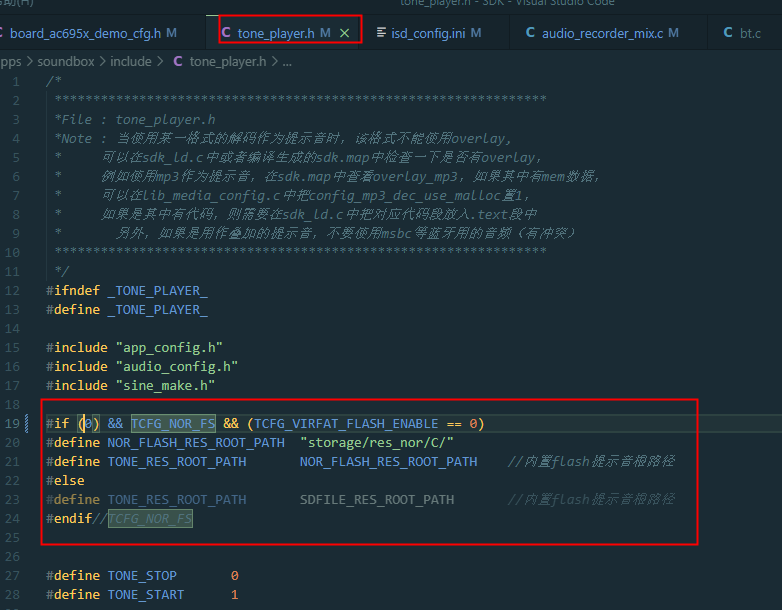Viewport: 782px width, 610px height.
Task: Click the ellipsis at the breadcrumb end
Action: tap(287, 62)
